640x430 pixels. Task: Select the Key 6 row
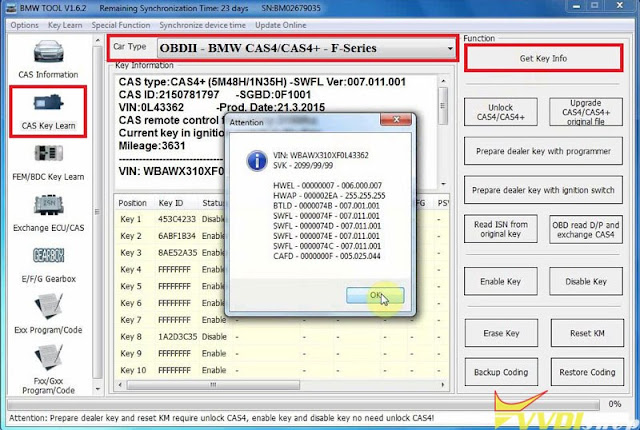pyautogui.click(x=282, y=303)
